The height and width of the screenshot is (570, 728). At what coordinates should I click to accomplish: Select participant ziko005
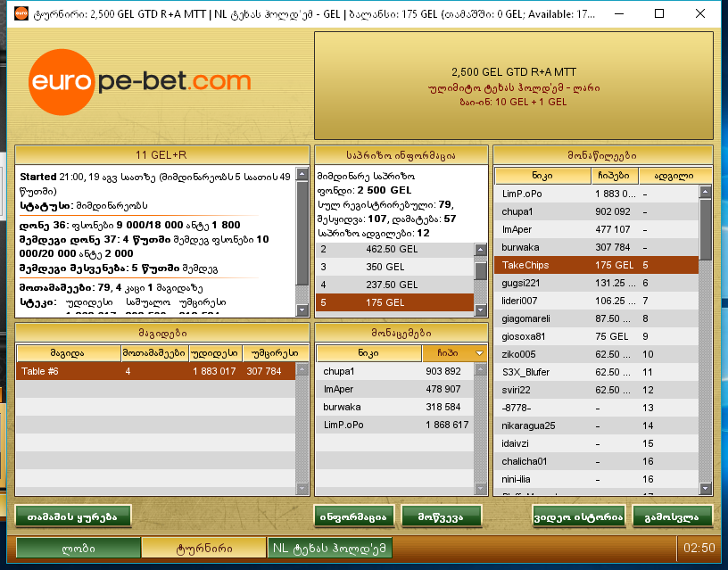point(597,354)
